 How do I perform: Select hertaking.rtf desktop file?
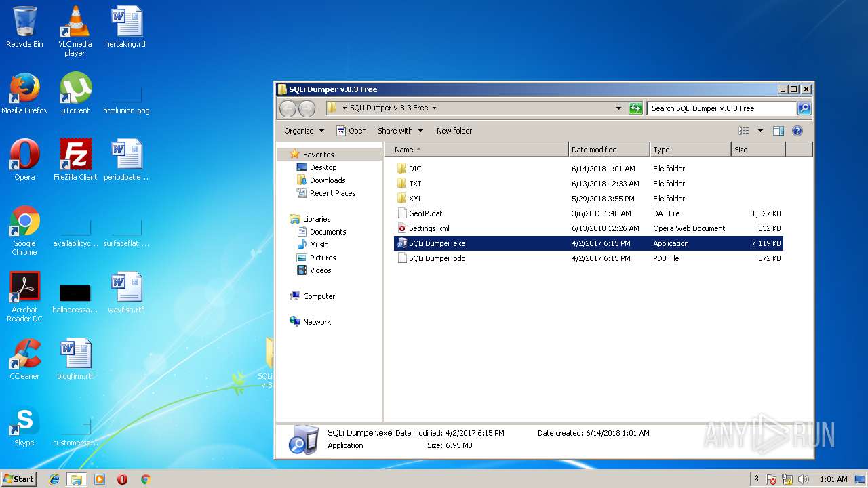tap(126, 27)
